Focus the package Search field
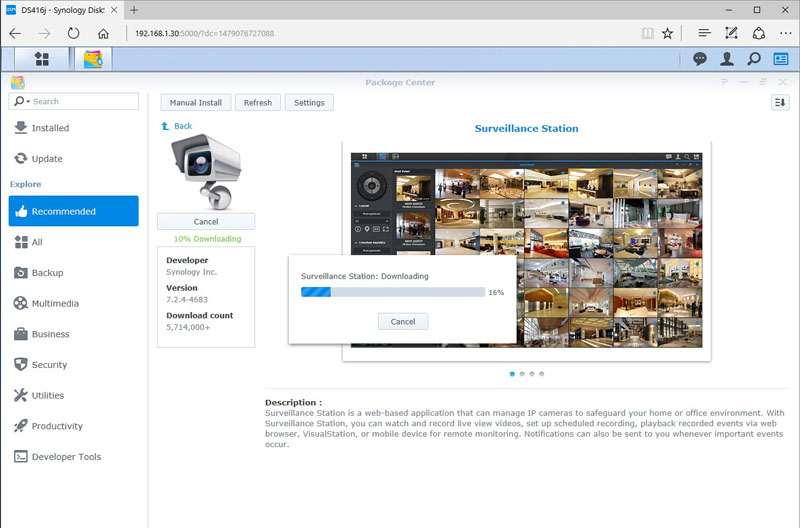This screenshot has height=528, width=800. 73,101
